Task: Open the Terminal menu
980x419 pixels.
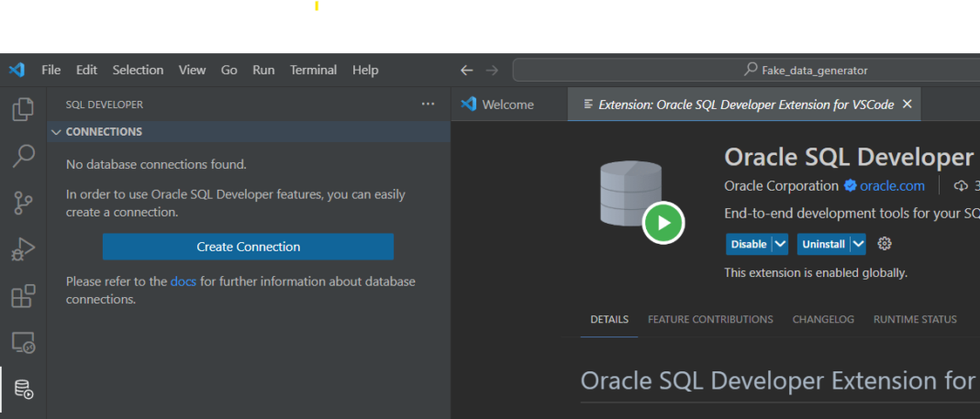Action: (x=313, y=70)
